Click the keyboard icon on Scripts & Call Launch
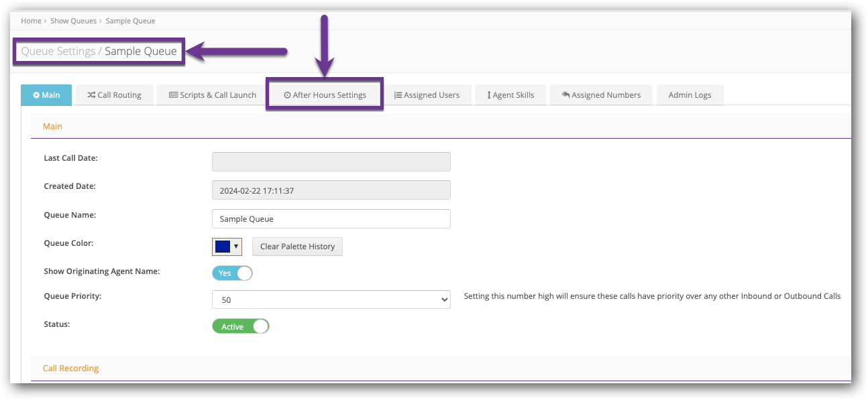This screenshot has height=400, width=868. point(173,95)
